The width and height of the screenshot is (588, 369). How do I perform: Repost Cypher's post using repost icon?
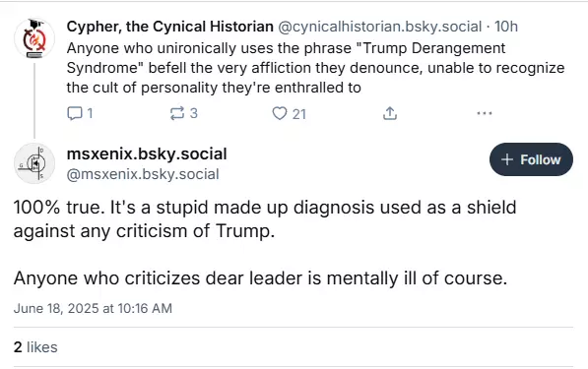[177, 113]
